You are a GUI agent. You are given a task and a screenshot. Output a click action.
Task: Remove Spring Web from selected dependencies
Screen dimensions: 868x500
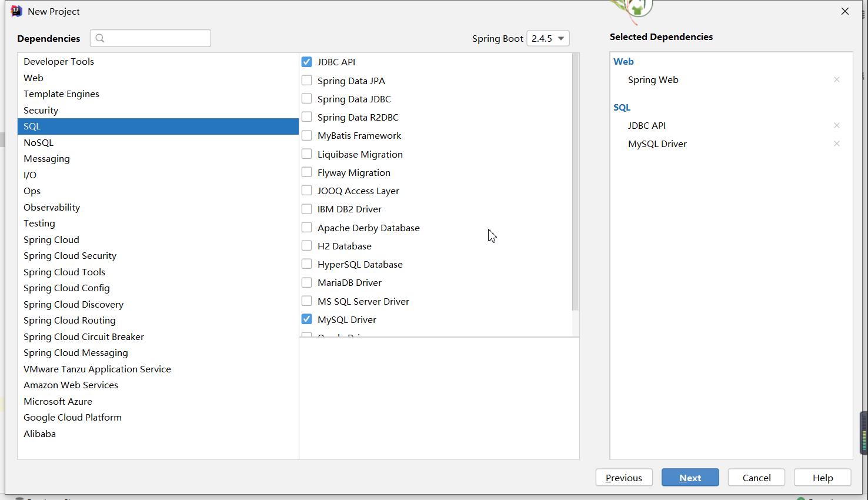click(836, 79)
